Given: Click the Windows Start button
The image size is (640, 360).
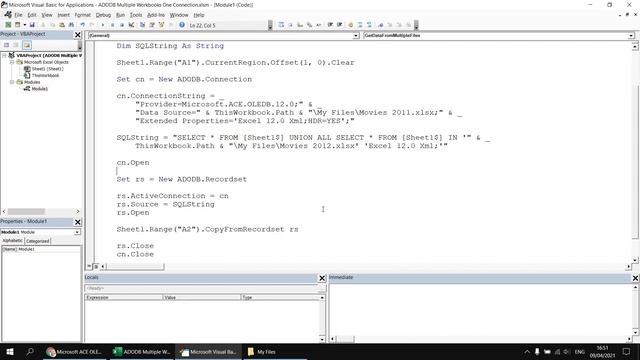Looking at the screenshot, I should click(10, 351).
